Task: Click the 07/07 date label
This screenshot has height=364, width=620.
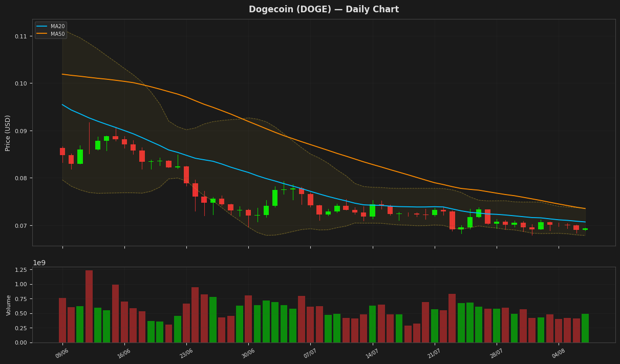Action: (x=309, y=353)
